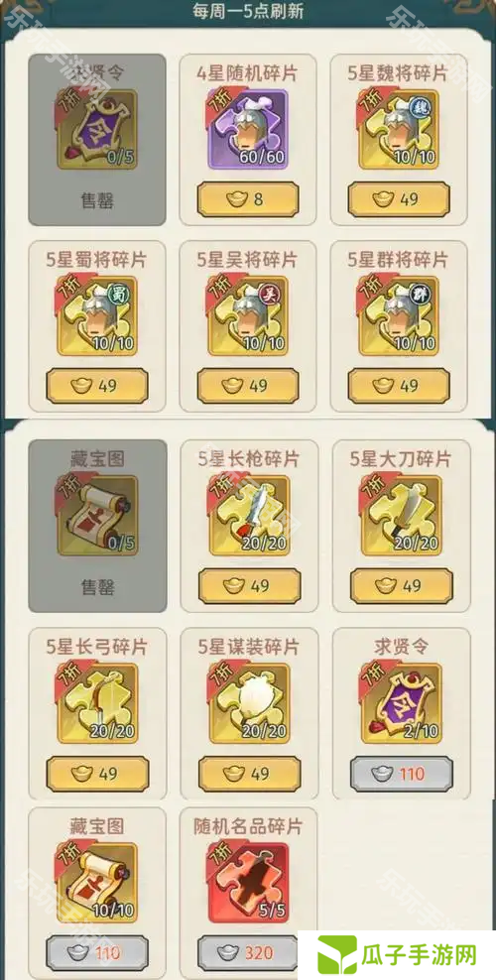The image size is (496, 980).
Task: Purchase 5星吴将碎片 with the 49 button
Action: coord(247,386)
